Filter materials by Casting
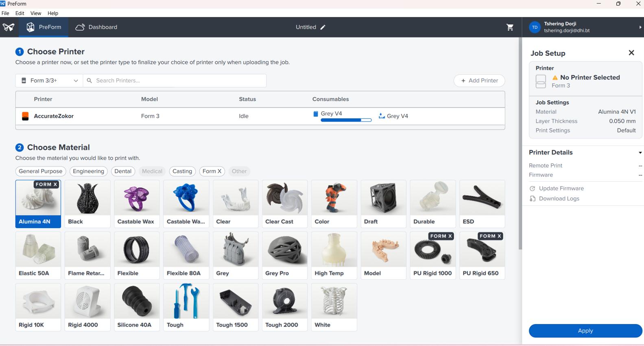The image size is (644, 346). [x=182, y=171]
